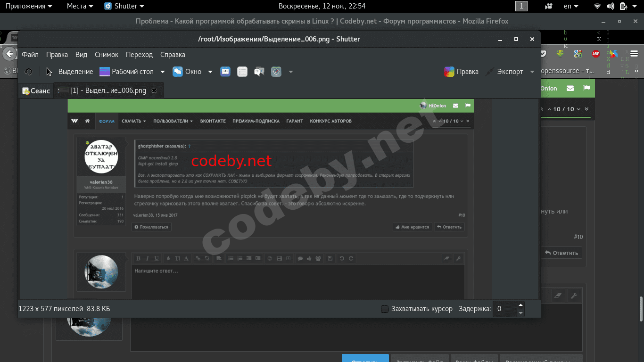Image resolution: width=644 pixels, height=362 pixels.
Task: Increase the Задержка delay value
Action: click(520, 305)
